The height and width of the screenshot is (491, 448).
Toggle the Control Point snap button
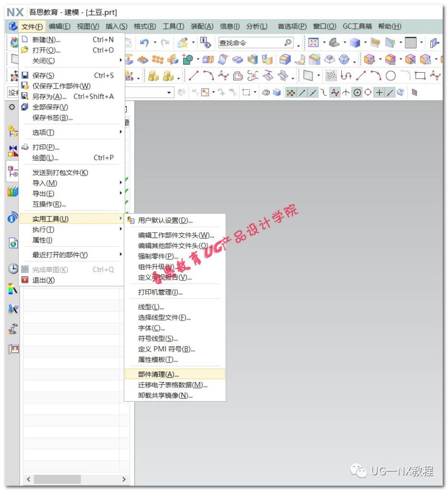(x=324, y=92)
